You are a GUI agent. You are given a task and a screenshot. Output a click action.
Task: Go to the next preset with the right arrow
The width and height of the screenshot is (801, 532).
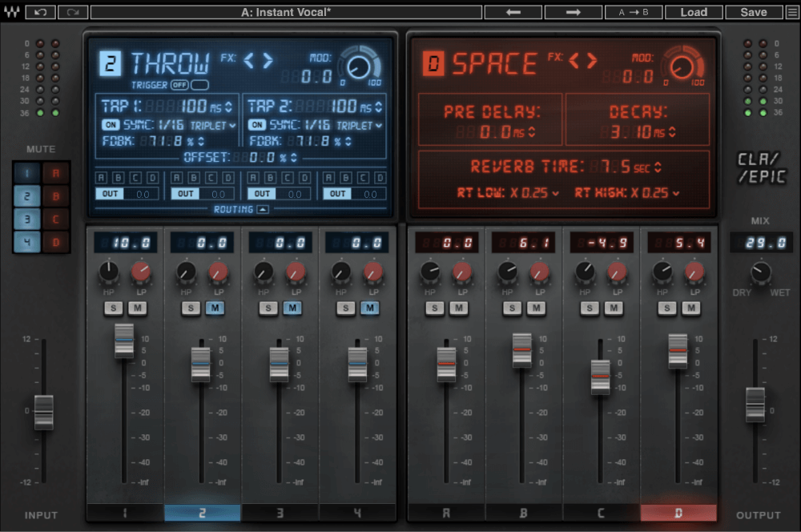573,12
